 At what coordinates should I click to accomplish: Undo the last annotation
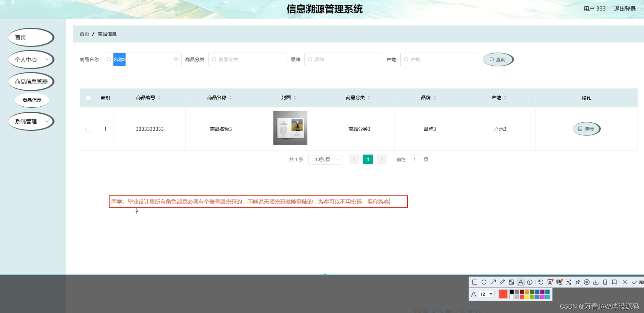pos(541,282)
